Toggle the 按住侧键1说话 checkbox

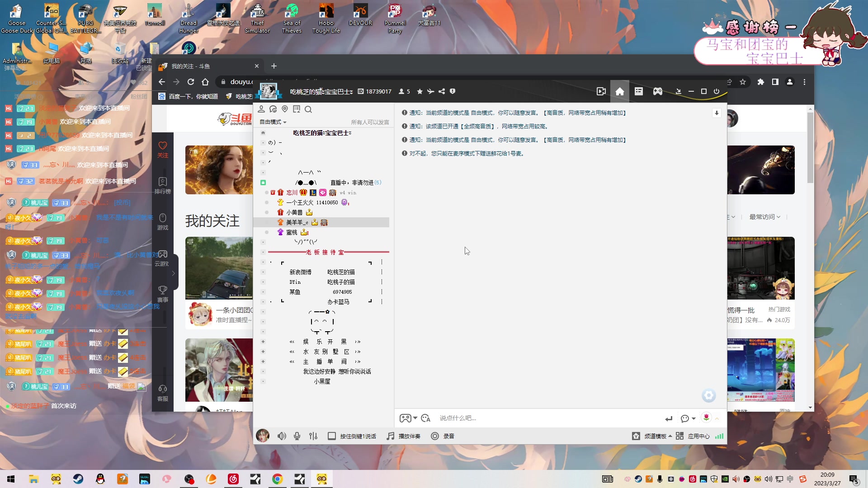[331, 436]
